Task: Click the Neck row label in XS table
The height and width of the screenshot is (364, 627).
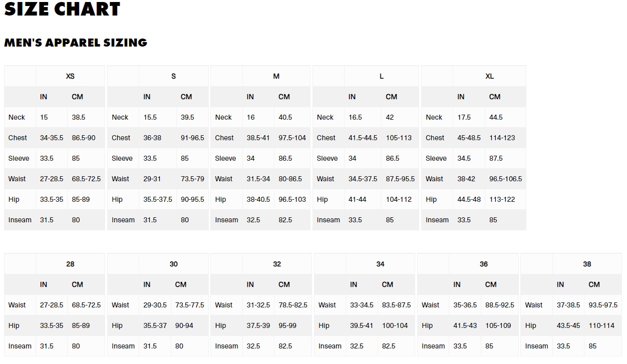Action: click(x=17, y=117)
